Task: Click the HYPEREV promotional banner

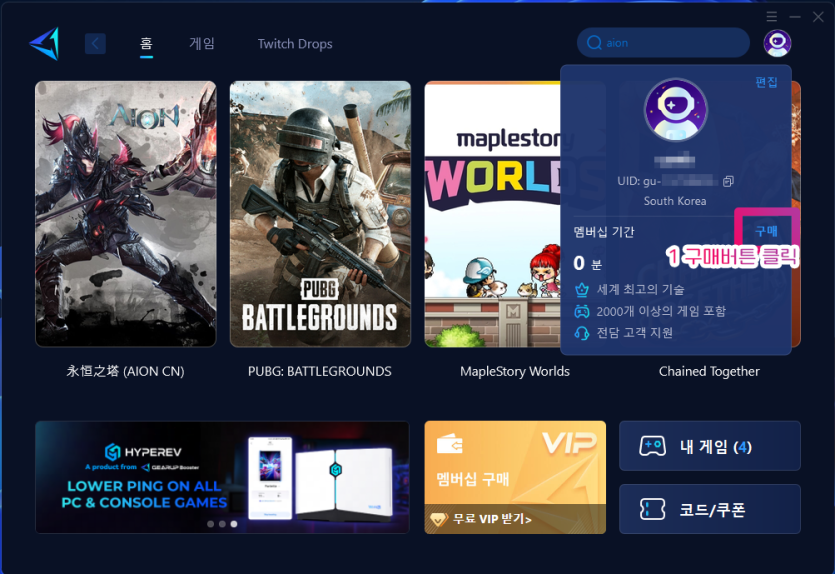Action: [x=222, y=477]
